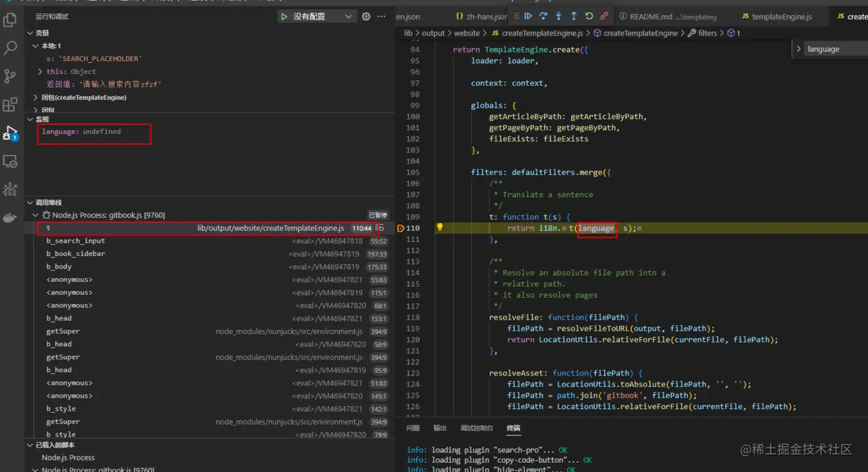
Task: Open the Explorer view in activity bar
Action: tap(10, 20)
